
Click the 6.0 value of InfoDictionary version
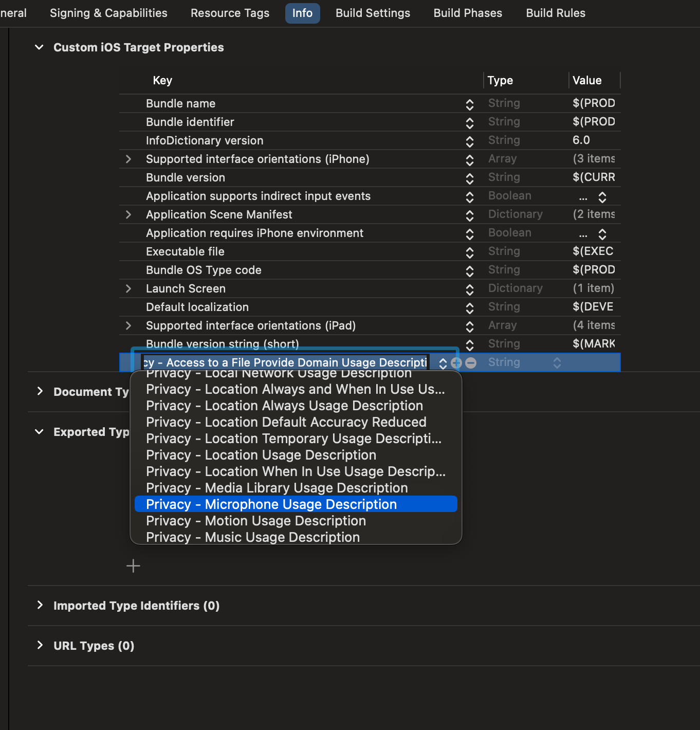(581, 140)
